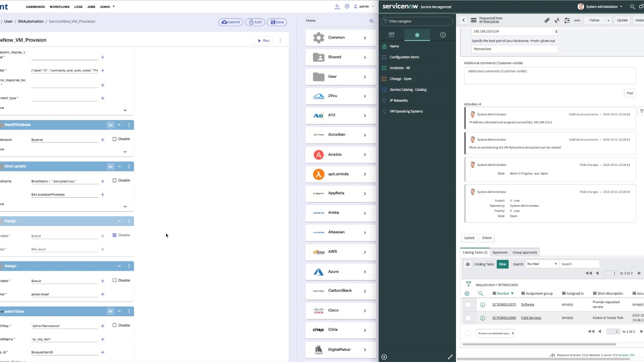Open the Auth settings button
The width and height of the screenshot is (644, 362).
click(255, 22)
